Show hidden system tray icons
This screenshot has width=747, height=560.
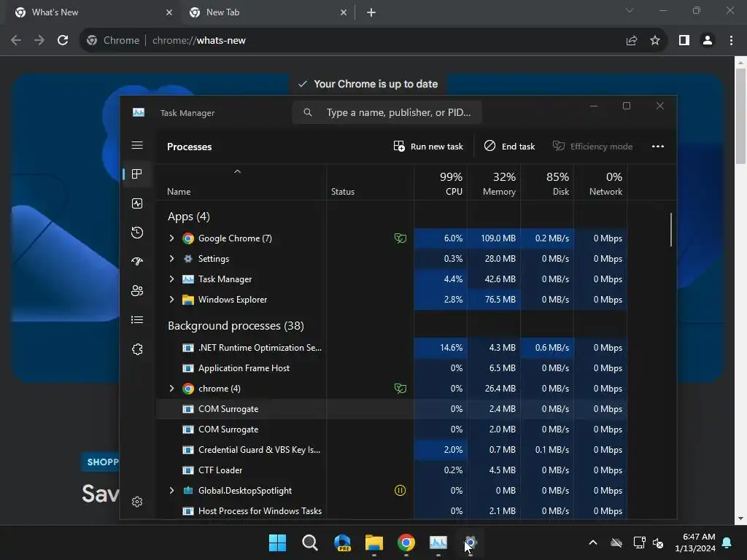pos(592,542)
